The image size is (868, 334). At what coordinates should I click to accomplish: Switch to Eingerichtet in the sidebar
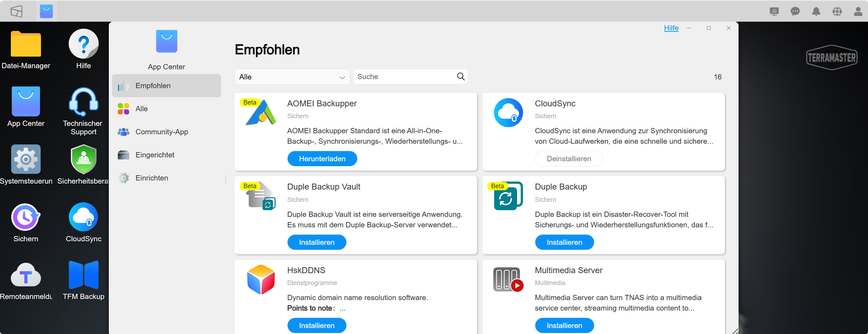point(155,155)
